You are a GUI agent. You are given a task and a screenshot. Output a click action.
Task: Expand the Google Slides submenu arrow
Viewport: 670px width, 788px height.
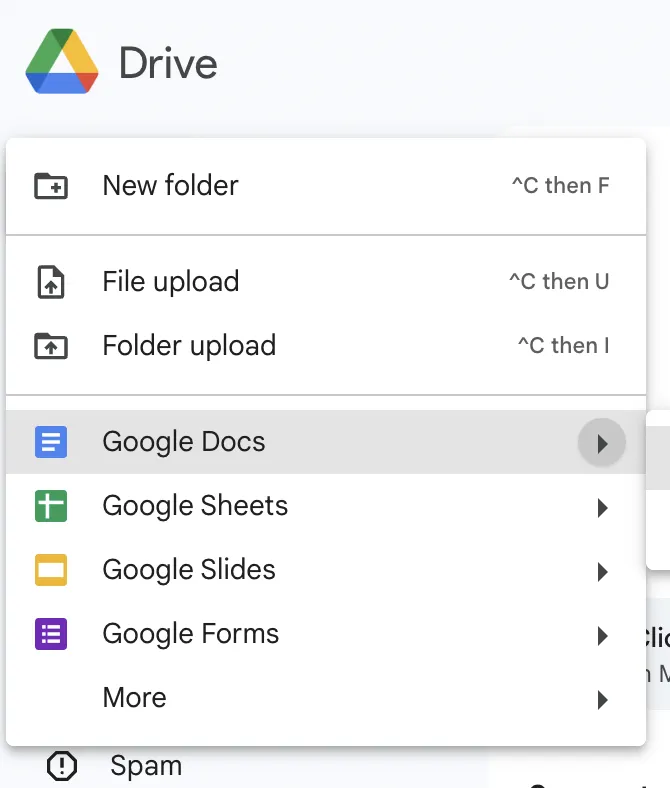point(602,572)
